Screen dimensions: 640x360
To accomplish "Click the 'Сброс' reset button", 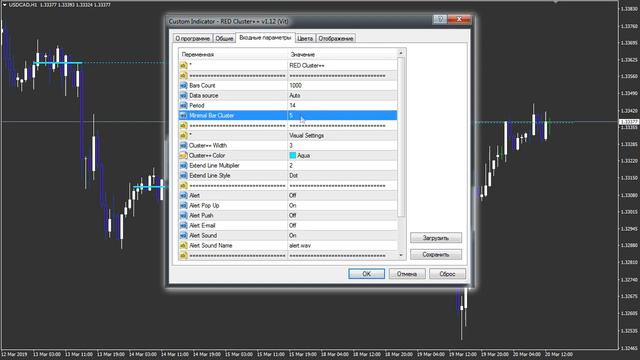I will [447, 274].
